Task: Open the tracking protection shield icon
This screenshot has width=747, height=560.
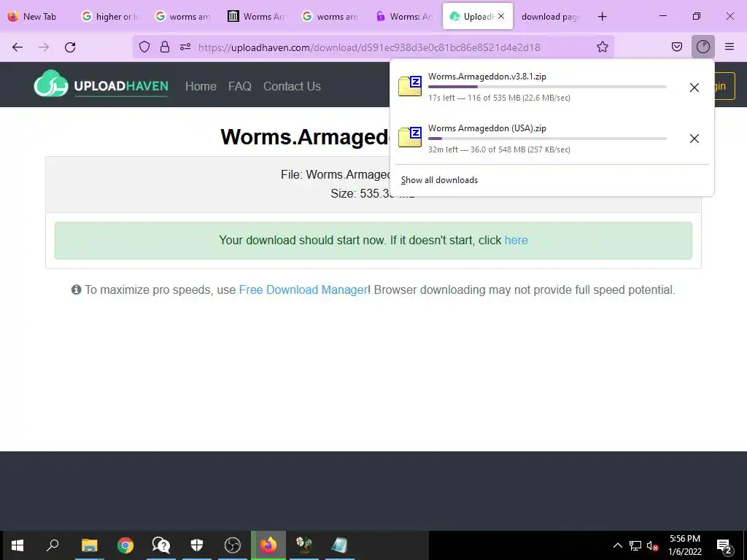Action: click(x=144, y=47)
